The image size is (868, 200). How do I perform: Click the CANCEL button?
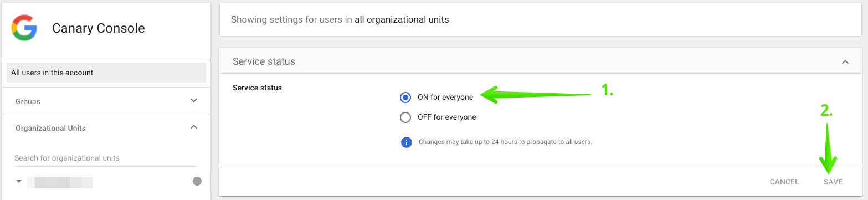click(x=784, y=182)
